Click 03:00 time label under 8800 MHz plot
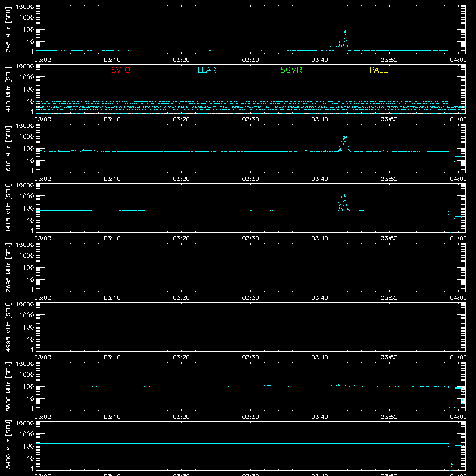 [x=43, y=417]
